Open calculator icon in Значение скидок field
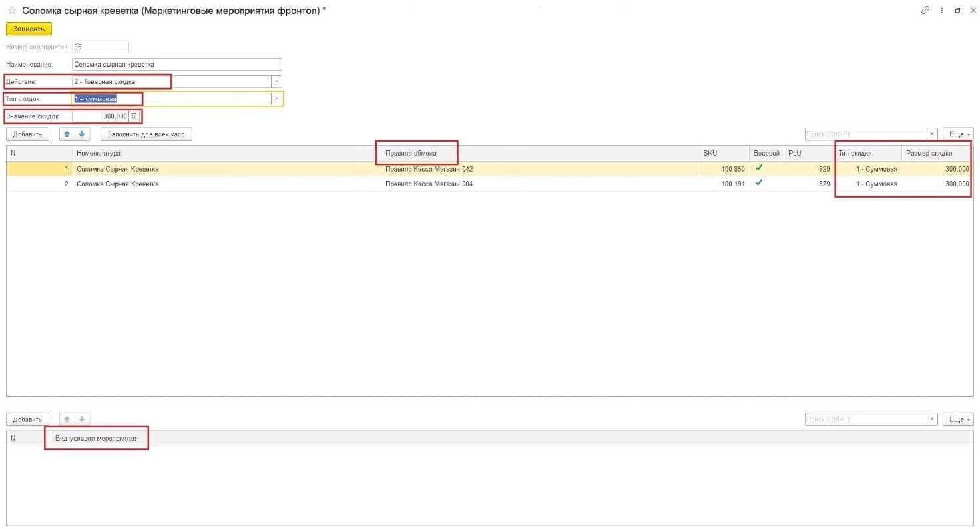This screenshot has height=529, width=980. [x=134, y=116]
